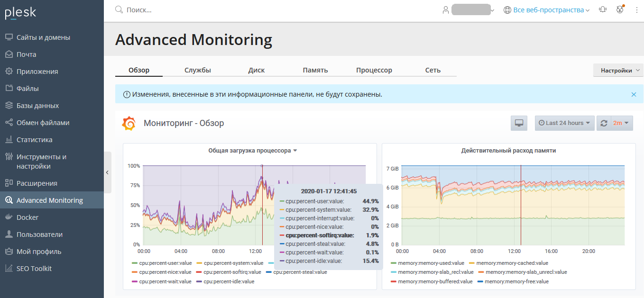
Task: Open the three-dot more menu
Action: point(636,9)
